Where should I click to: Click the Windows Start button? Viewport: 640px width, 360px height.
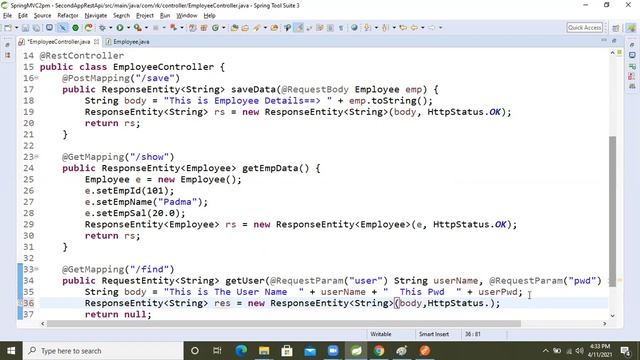pos(11,351)
